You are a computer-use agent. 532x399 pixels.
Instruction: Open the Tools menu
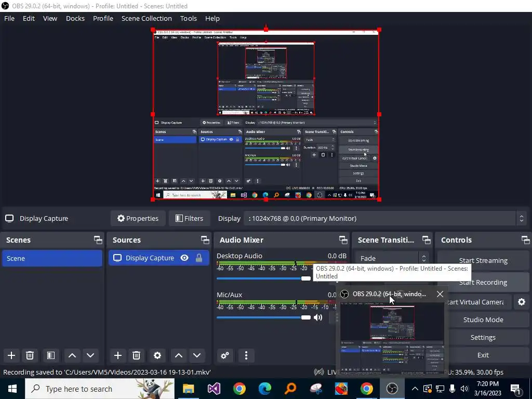point(188,18)
